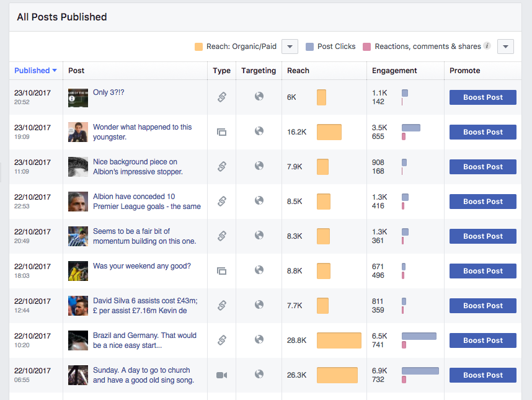Click the Reach column header
This screenshot has width=532, height=400.
tap(298, 71)
